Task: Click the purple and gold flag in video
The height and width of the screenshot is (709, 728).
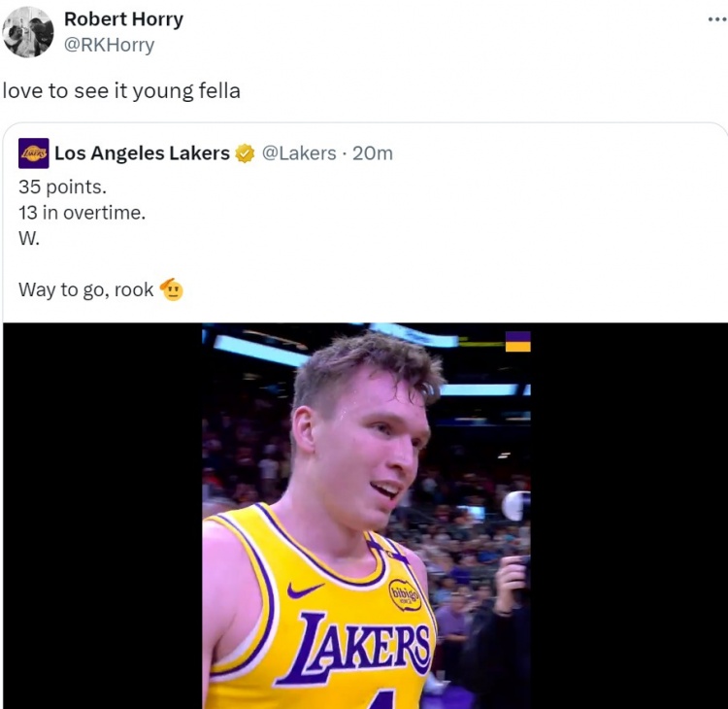Action: [x=517, y=341]
